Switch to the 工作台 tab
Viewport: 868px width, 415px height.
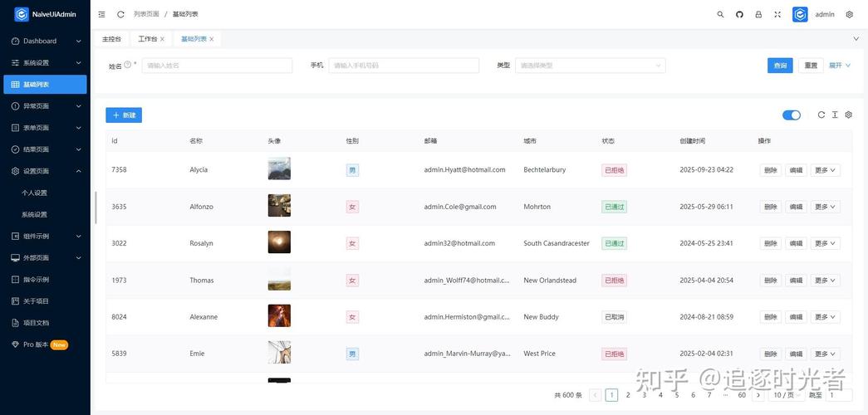pyautogui.click(x=147, y=39)
